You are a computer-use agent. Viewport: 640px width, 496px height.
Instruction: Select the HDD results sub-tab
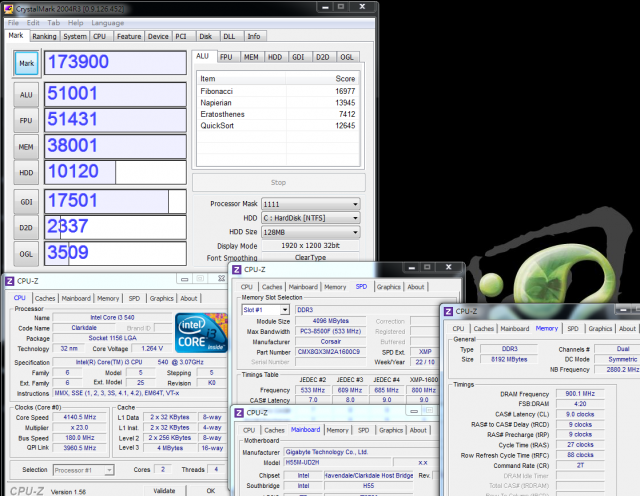(x=275, y=57)
